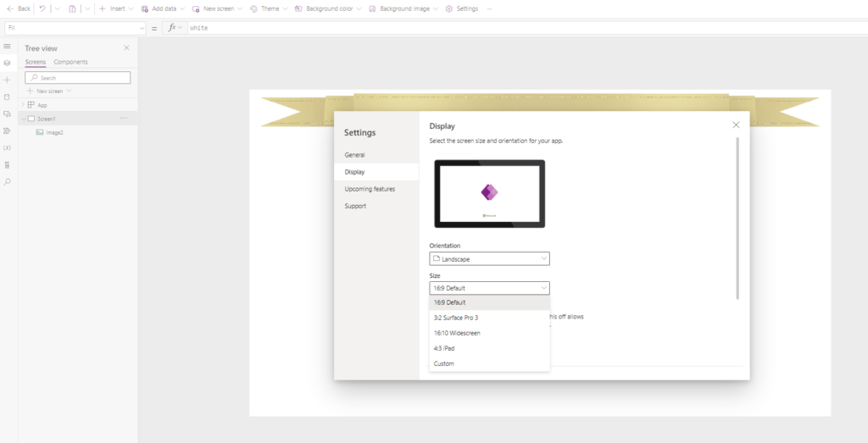
Task: Switch to the Screens tab
Action: (36, 62)
